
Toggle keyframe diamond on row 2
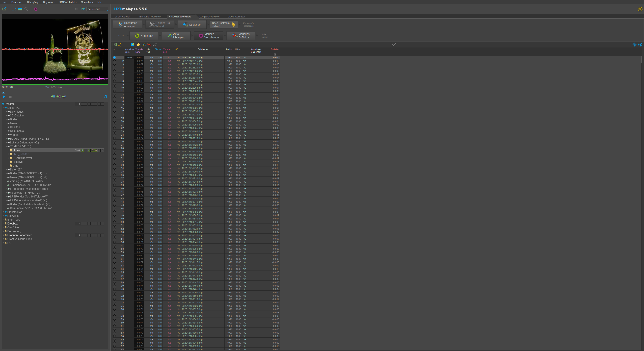click(114, 61)
